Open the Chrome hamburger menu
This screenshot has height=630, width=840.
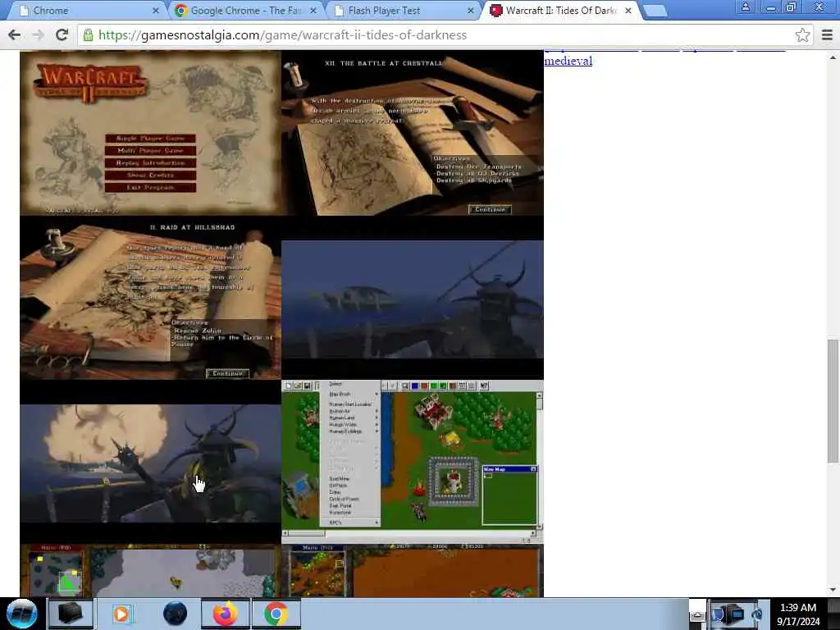coord(827,34)
